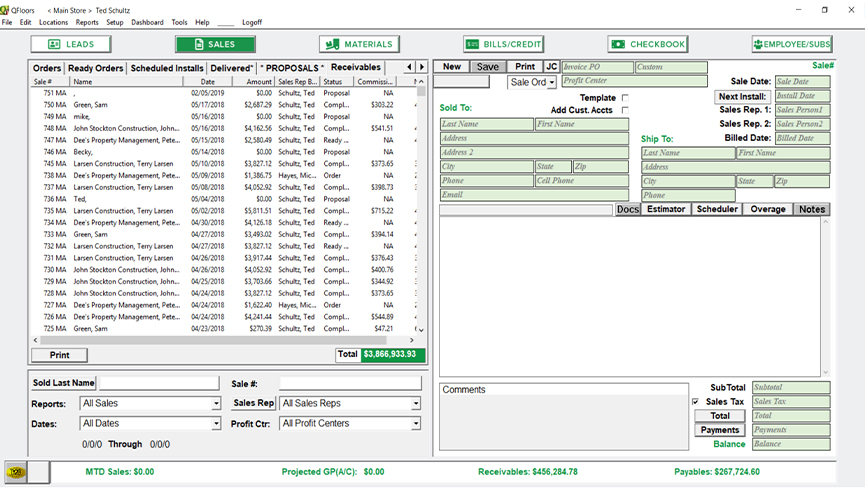
Task: Open the Estimator tab
Action: [666, 210]
